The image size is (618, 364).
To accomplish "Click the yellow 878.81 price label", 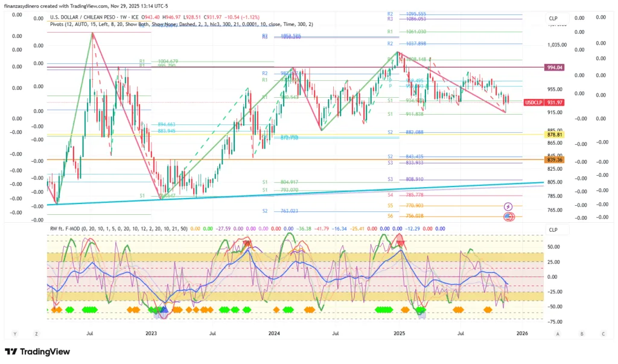I will [554, 135].
